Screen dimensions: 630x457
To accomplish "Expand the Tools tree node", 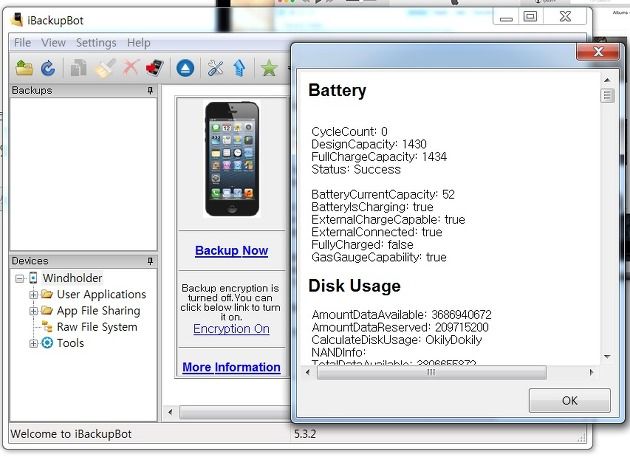I will (34, 343).
